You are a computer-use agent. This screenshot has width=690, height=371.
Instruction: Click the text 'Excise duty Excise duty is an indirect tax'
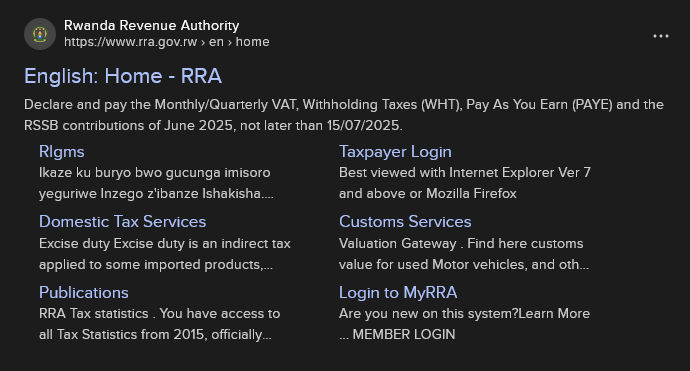pyautogui.click(x=165, y=243)
